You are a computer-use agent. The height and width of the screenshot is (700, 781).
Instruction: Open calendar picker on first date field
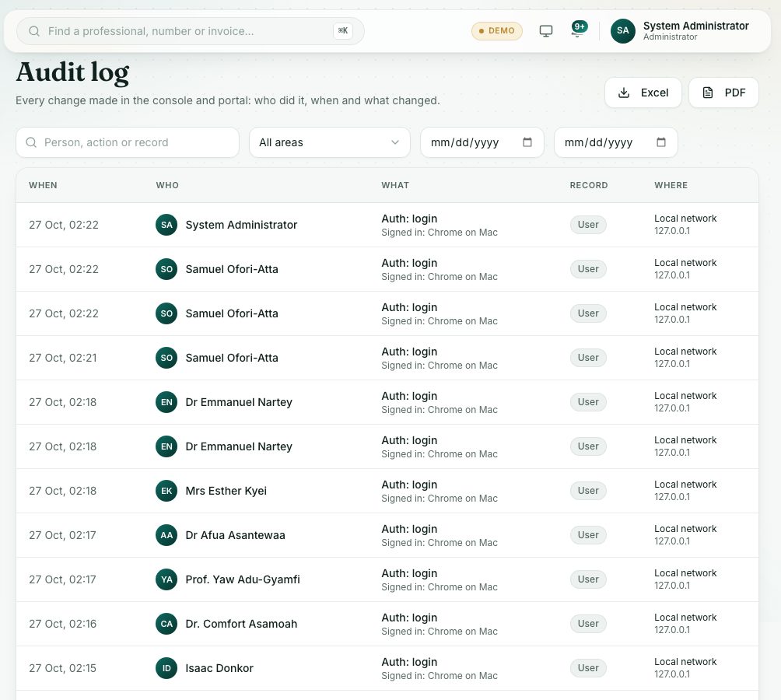click(527, 142)
